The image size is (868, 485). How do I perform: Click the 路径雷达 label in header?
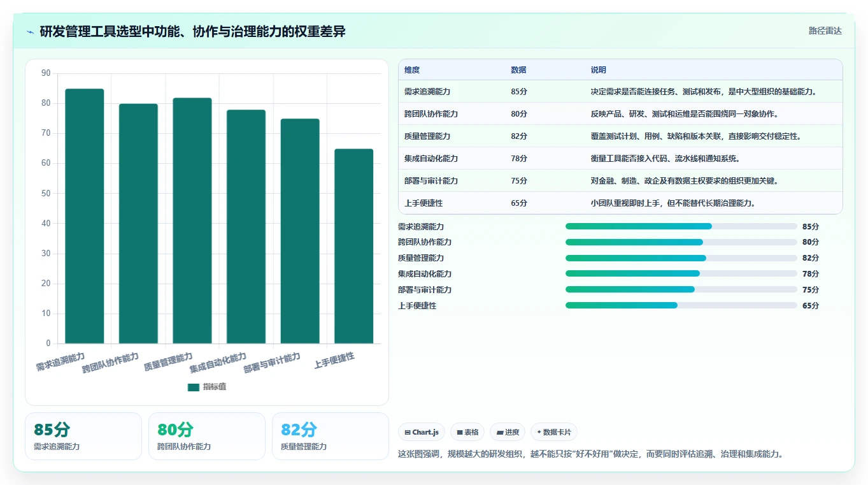pos(825,31)
